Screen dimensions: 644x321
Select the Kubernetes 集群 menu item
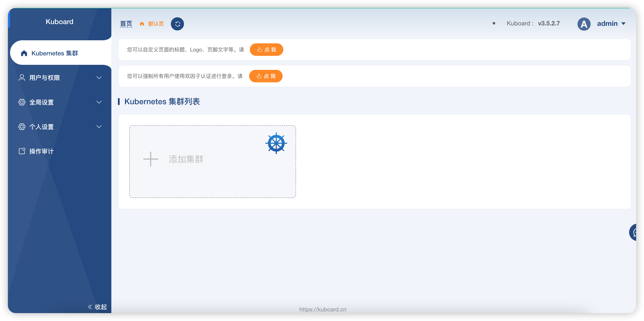click(x=61, y=53)
